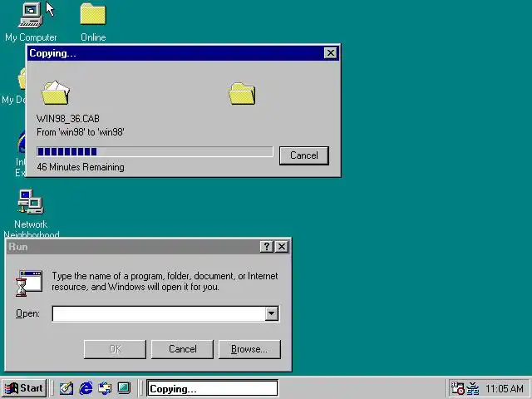532x399 pixels.
Task: Launch Internet Explorer from Quick Launch
Action: (x=86, y=388)
